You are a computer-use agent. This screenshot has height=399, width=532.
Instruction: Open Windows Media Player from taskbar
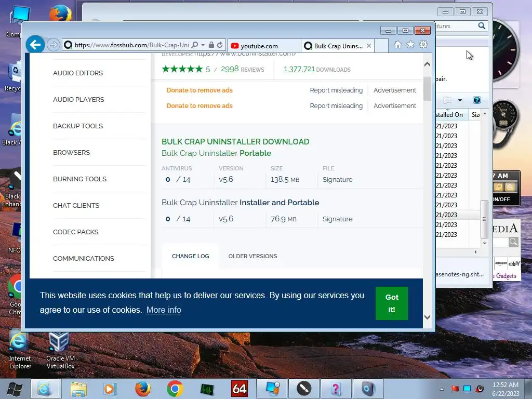tap(110, 389)
